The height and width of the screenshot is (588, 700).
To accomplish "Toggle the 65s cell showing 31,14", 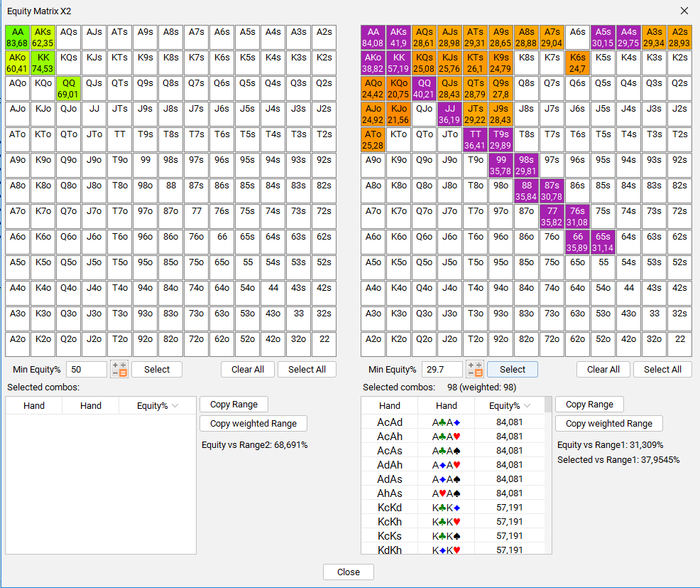I will (603, 242).
